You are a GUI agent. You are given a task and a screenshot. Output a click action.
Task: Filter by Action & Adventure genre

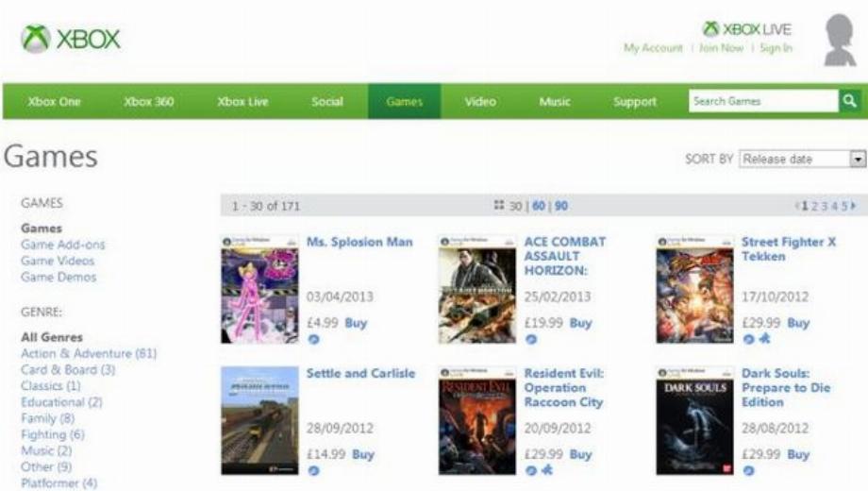[x=89, y=353]
